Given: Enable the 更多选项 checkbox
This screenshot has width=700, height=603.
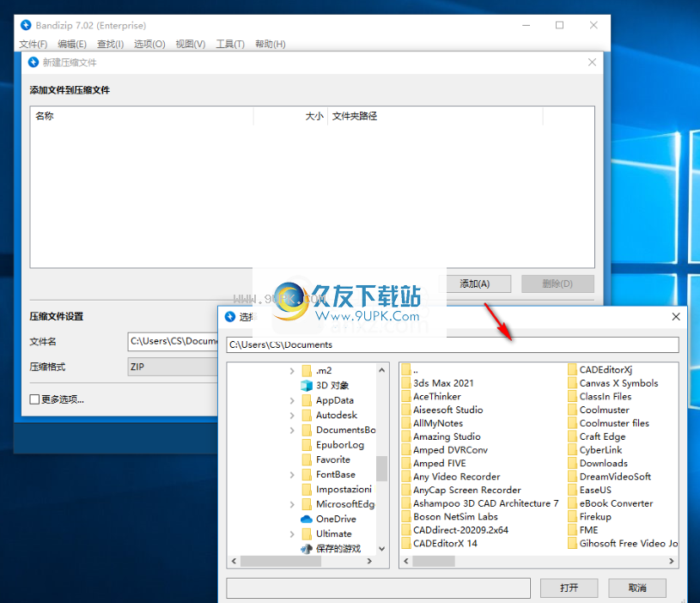Looking at the screenshot, I should click(34, 399).
